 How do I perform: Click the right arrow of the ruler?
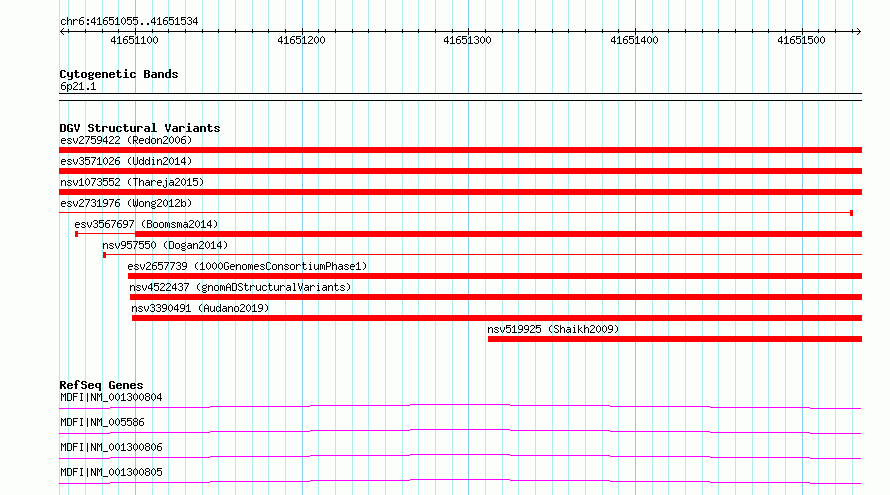tap(858, 31)
